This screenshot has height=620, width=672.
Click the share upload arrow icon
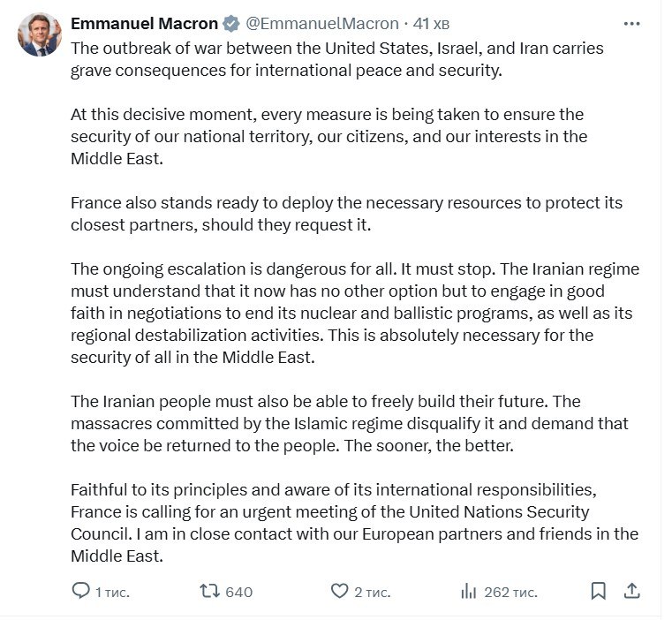[x=631, y=591]
